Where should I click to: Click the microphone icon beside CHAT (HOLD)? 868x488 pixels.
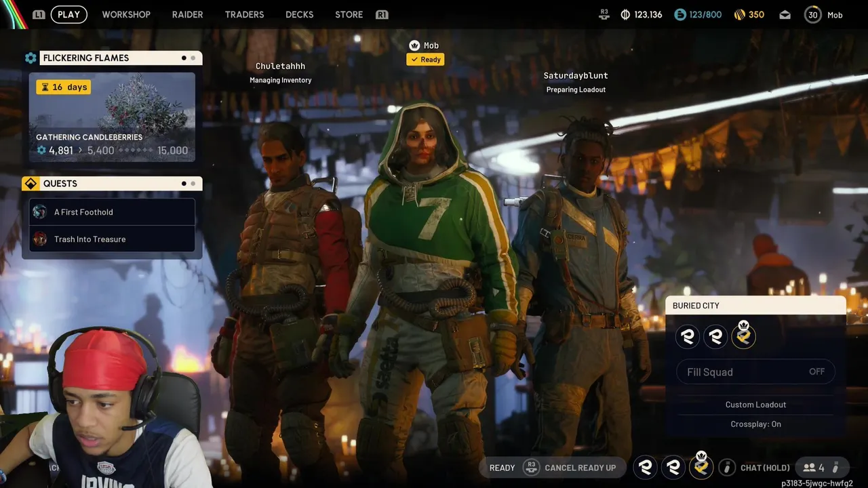(727, 468)
